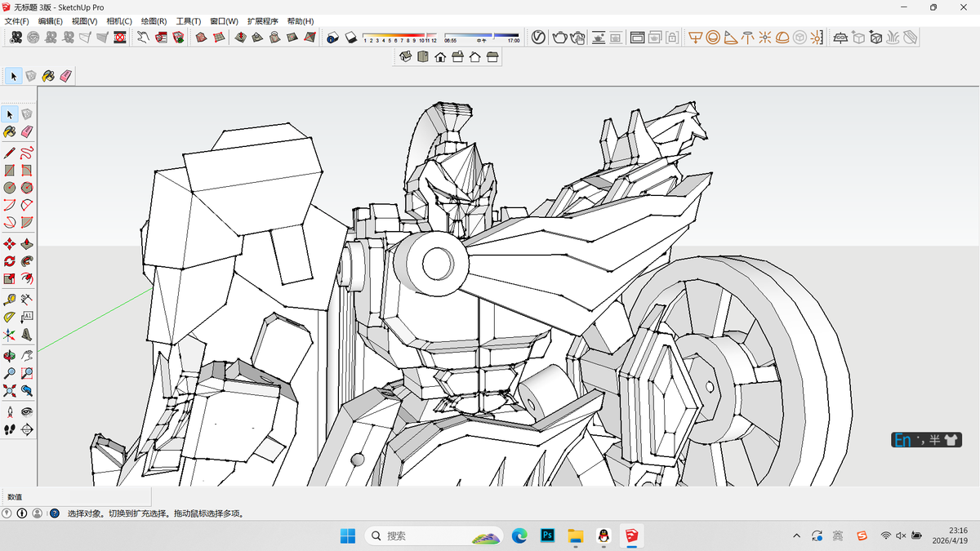
Task: Select the Tape Measure tool
Action: coord(10,300)
